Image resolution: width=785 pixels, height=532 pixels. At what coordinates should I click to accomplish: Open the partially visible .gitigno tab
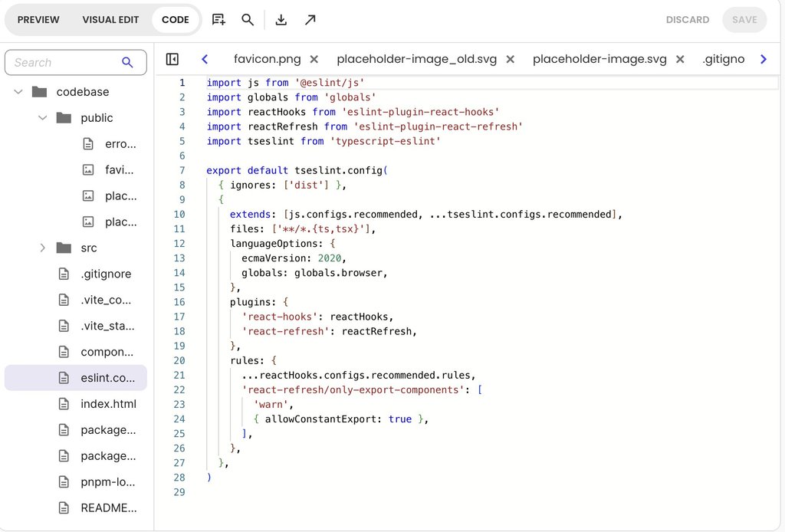pos(724,59)
